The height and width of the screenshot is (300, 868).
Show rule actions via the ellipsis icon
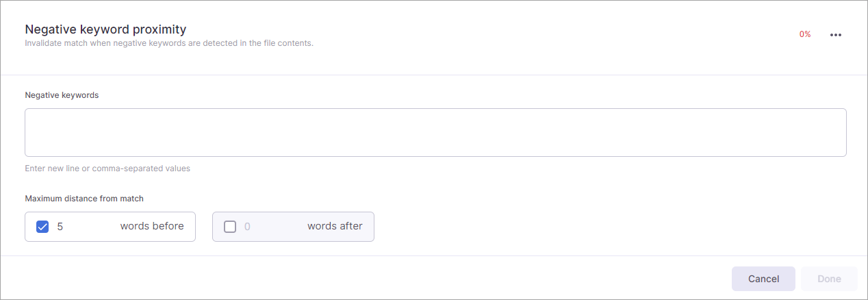[x=835, y=35]
